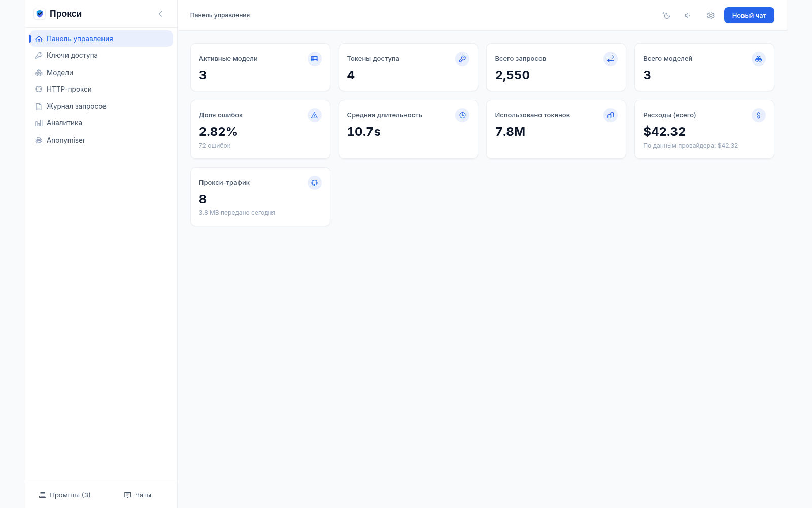Start a new chat with Новый чат
The image size is (812, 508).
click(x=749, y=16)
